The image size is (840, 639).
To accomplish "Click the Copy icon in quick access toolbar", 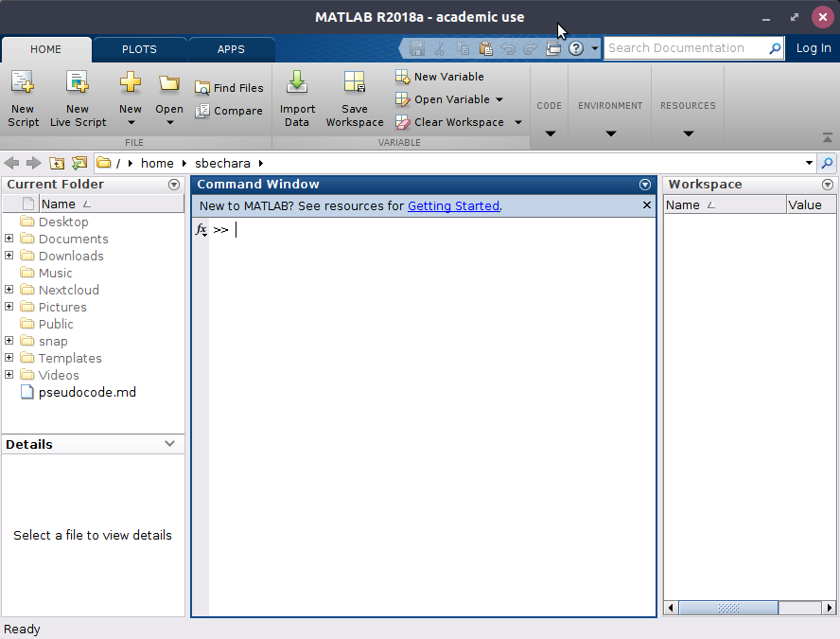I will click(463, 49).
